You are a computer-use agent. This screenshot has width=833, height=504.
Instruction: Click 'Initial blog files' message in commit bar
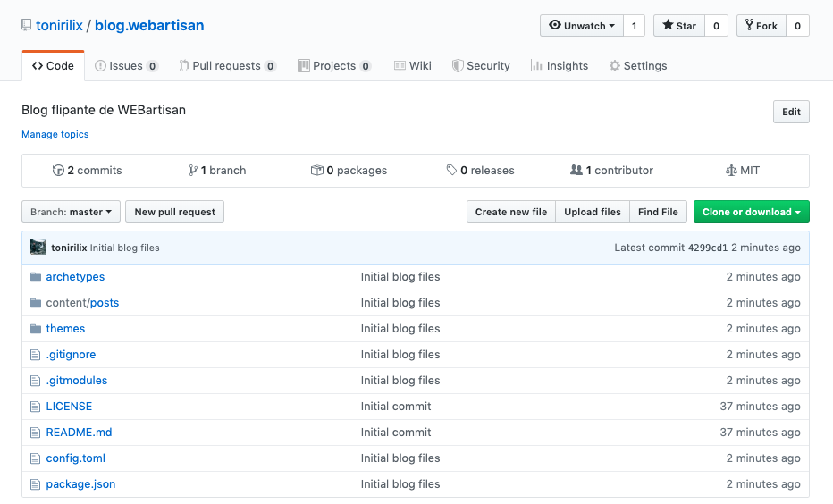(125, 248)
